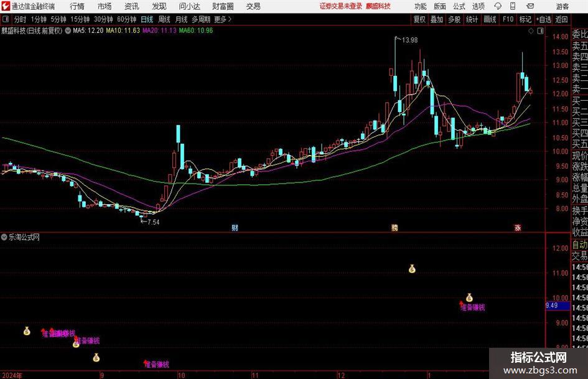The image size is (588, 379).
Task: Switch to 60分钟 period tab
Action: tap(127, 19)
